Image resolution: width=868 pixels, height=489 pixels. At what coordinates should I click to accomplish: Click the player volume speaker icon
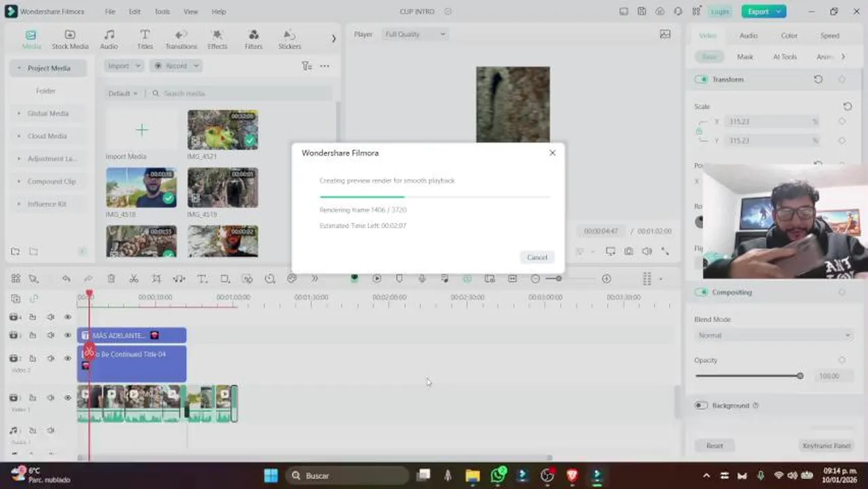pyautogui.click(x=647, y=251)
